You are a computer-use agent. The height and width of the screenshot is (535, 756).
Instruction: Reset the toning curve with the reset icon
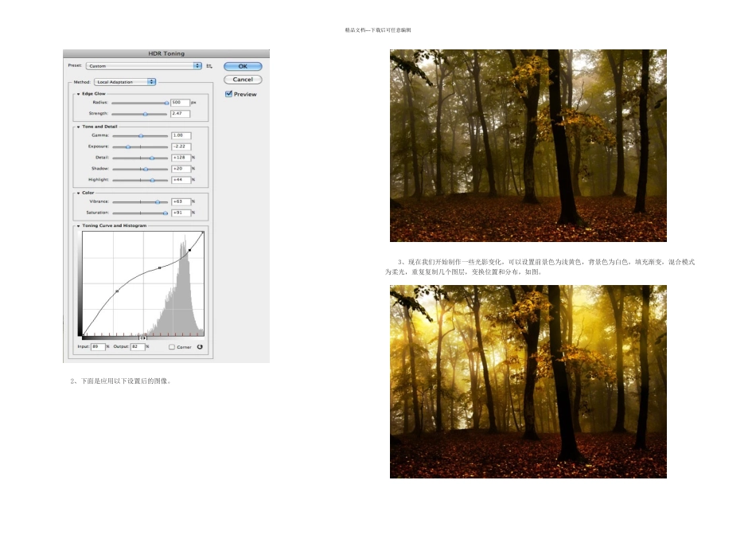pyautogui.click(x=200, y=346)
